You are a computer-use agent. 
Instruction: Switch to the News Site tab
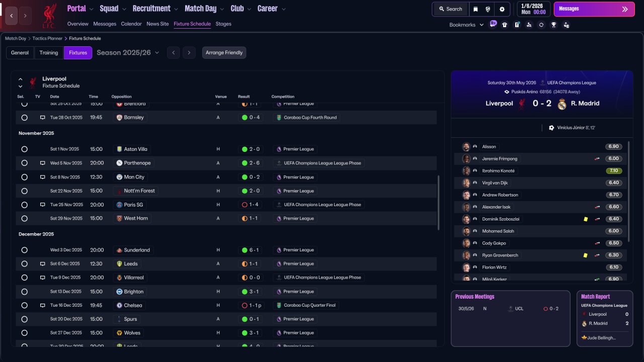click(157, 24)
